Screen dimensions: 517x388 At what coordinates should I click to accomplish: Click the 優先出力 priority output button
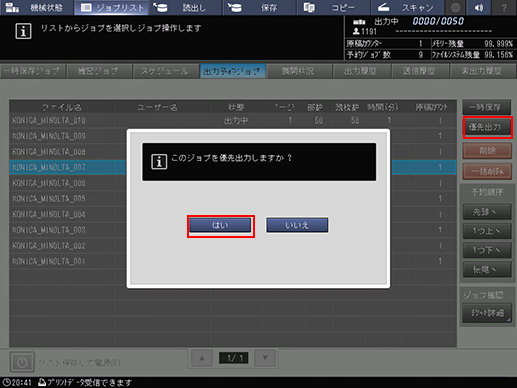pos(487,127)
